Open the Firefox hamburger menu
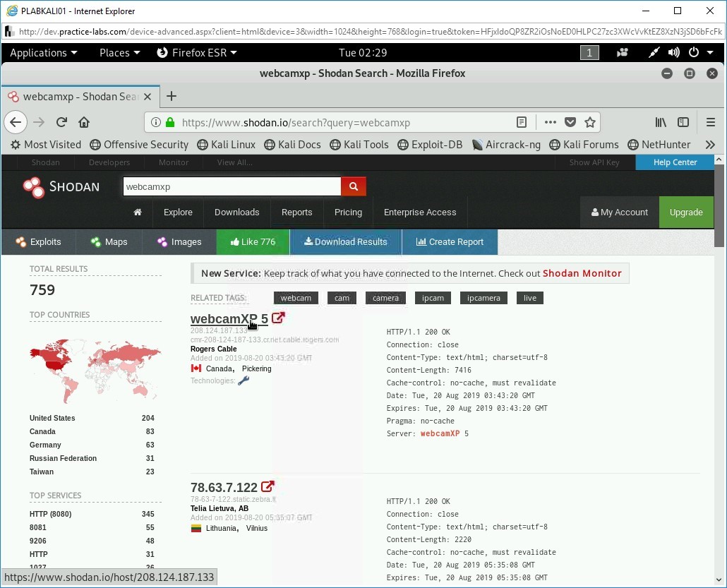The width and height of the screenshot is (727, 588). pos(711,121)
